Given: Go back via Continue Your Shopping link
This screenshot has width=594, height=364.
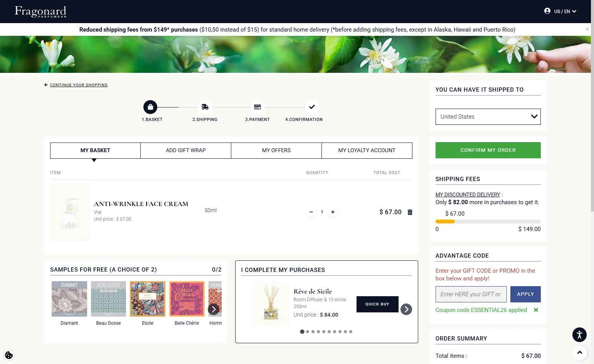Looking at the screenshot, I should 79,85.
